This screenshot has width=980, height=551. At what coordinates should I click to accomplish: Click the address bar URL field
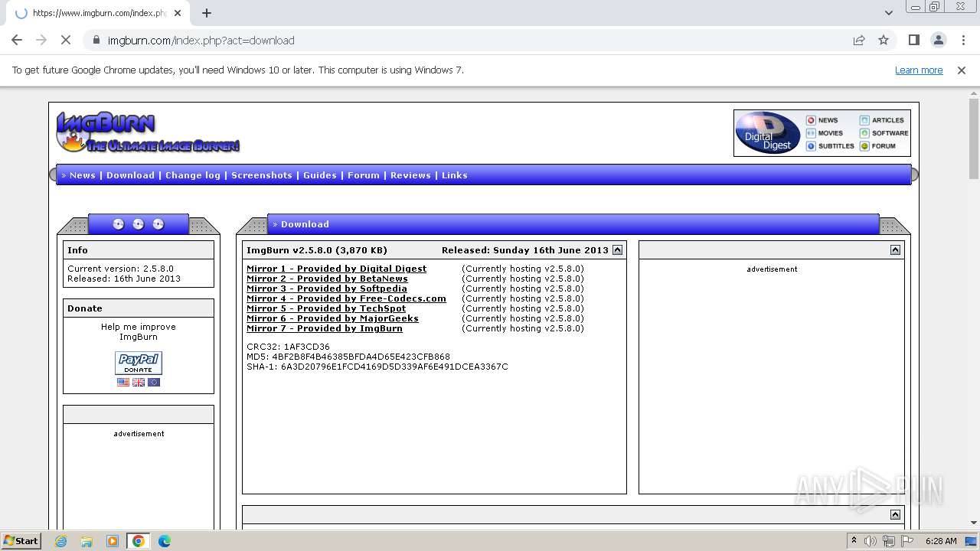pos(467,41)
